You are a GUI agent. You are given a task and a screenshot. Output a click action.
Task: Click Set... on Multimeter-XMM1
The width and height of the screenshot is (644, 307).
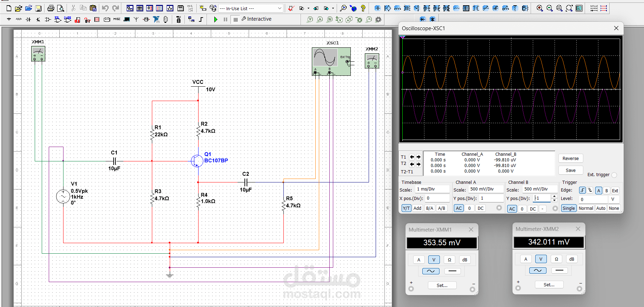[442, 285]
